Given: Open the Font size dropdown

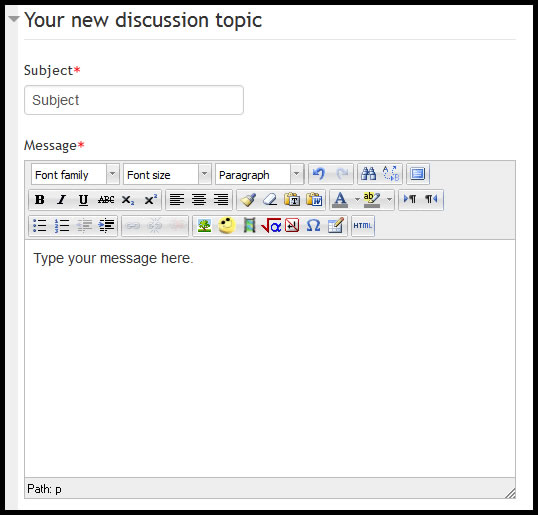Looking at the screenshot, I should point(167,174).
